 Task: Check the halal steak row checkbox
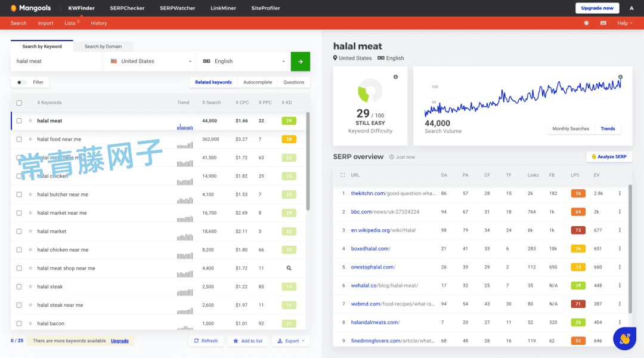pyautogui.click(x=19, y=286)
